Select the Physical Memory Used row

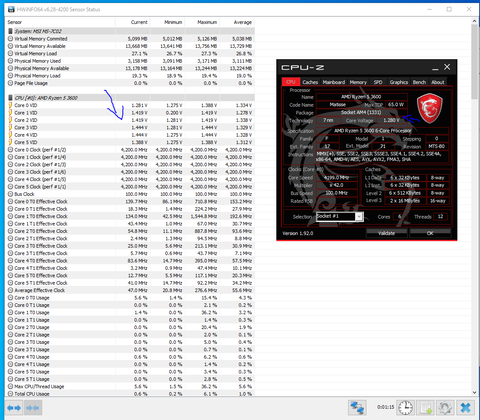point(131,61)
